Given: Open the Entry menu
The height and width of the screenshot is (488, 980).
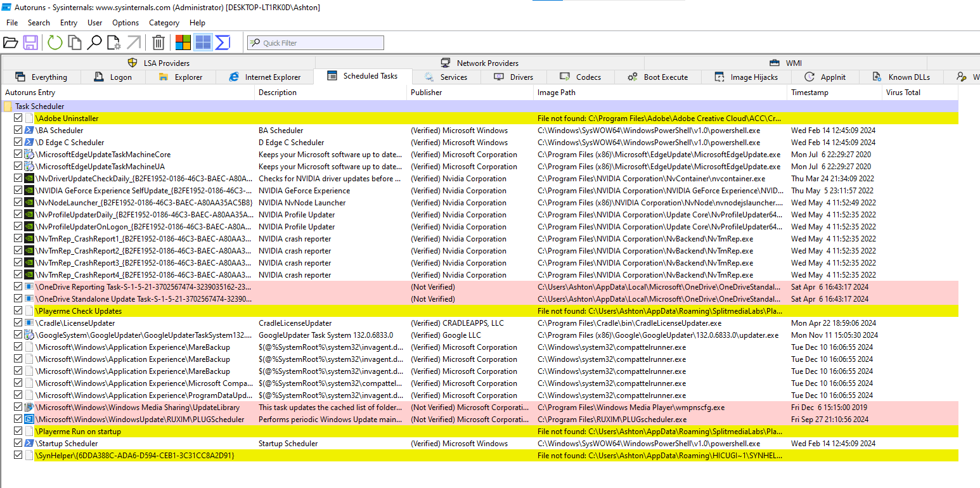Looking at the screenshot, I should pyautogui.click(x=68, y=23).
